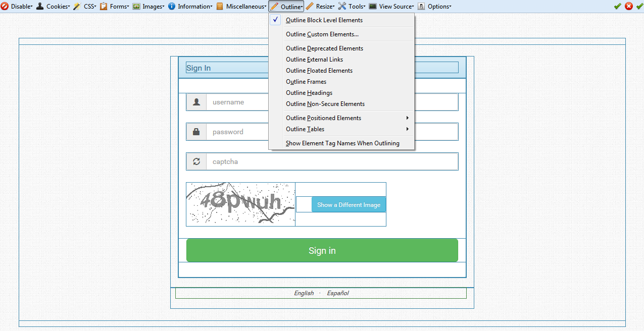Click the Cookies person icon
The image size is (644, 331).
point(40,7)
